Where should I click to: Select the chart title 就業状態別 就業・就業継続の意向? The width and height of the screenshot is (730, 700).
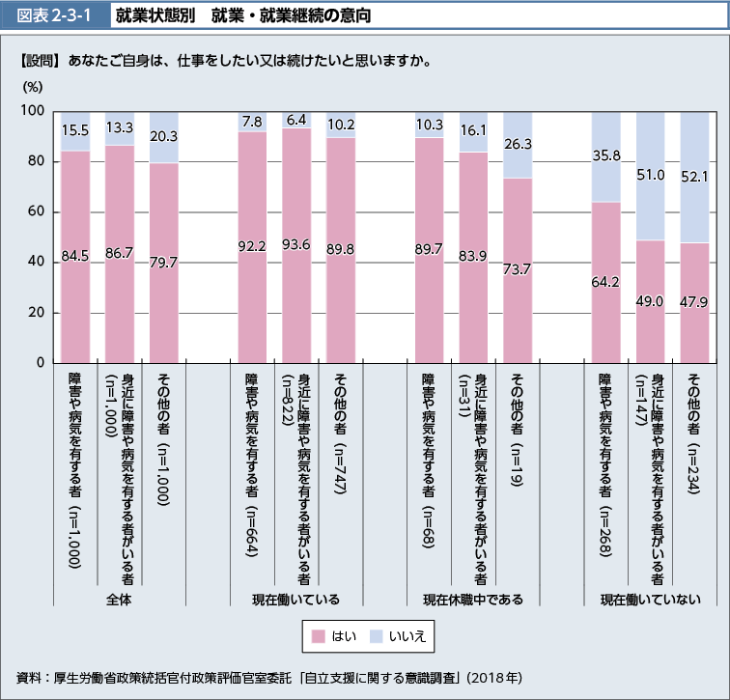click(x=241, y=16)
